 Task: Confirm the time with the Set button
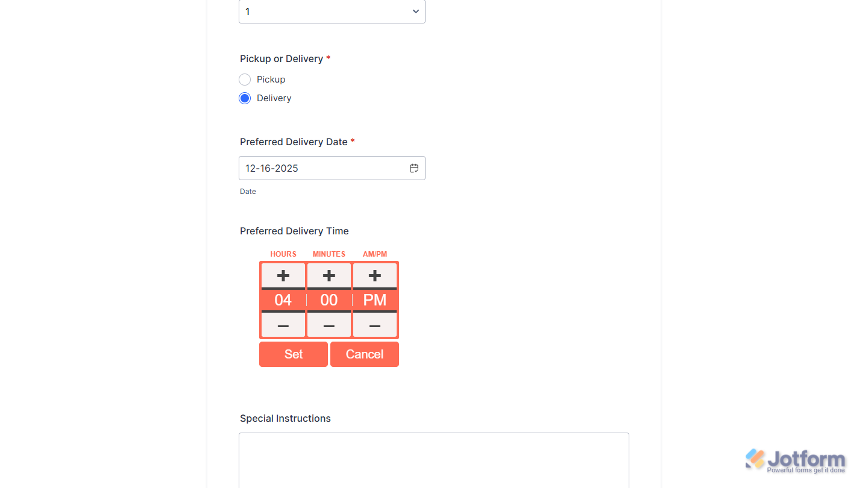coord(294,354)
